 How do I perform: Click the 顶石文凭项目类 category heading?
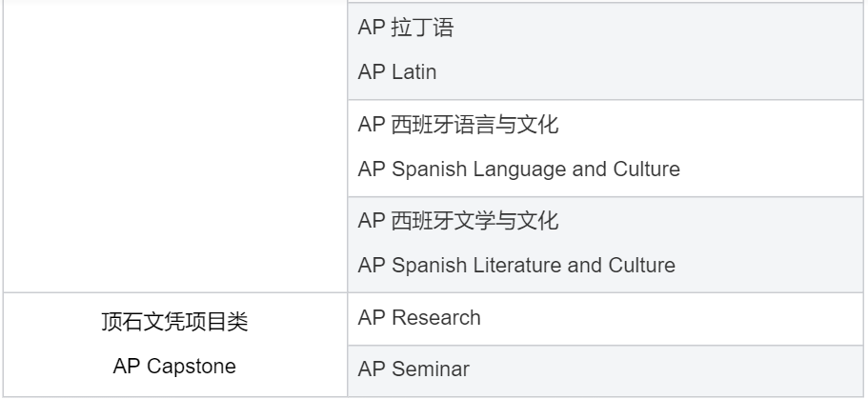174,322
